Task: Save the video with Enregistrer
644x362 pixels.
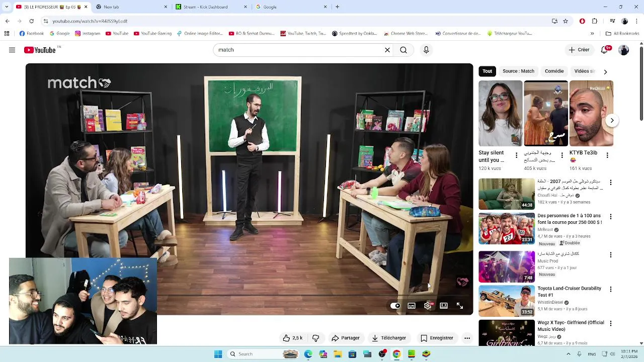Action: coord(437,338)
